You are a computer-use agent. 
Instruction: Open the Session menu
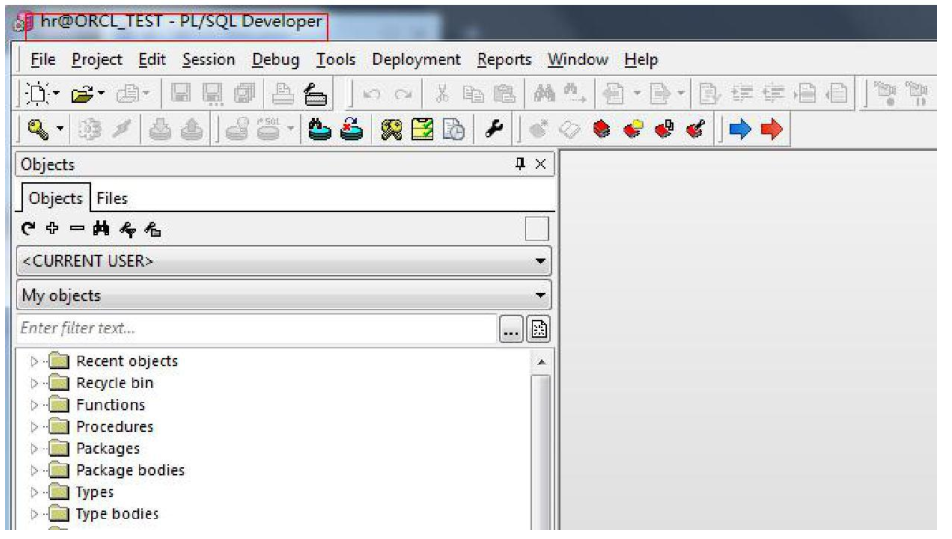point(208,59)
